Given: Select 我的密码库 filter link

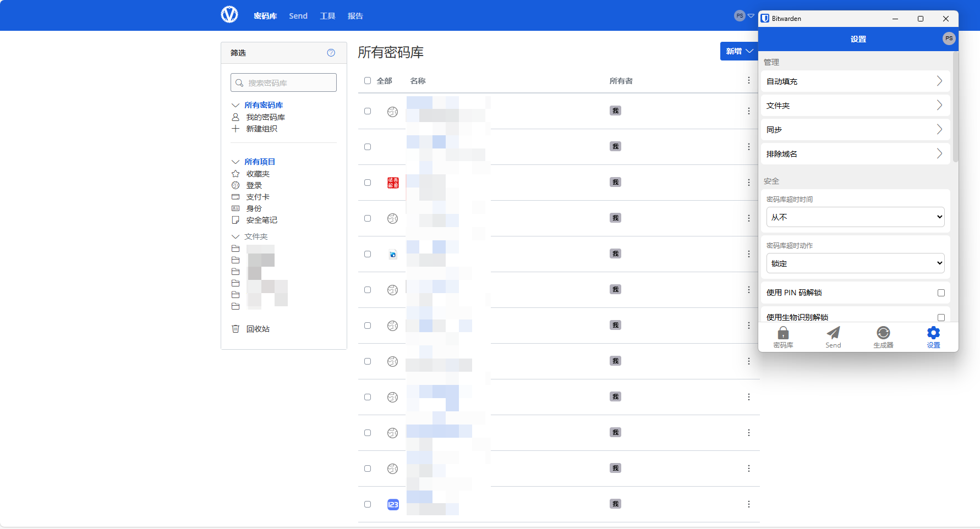Looking at the screenshot, I should tap(265, 117).
